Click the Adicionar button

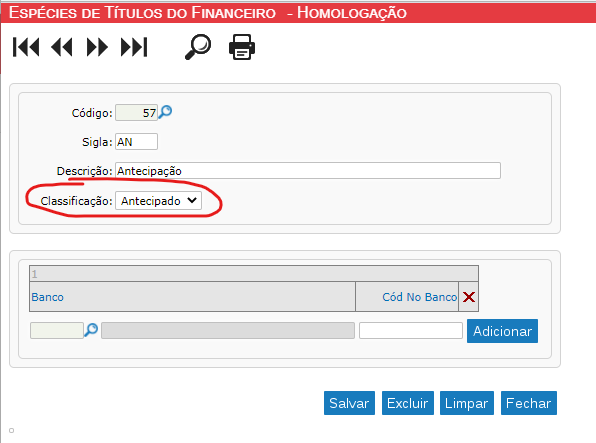pos(502,331)
